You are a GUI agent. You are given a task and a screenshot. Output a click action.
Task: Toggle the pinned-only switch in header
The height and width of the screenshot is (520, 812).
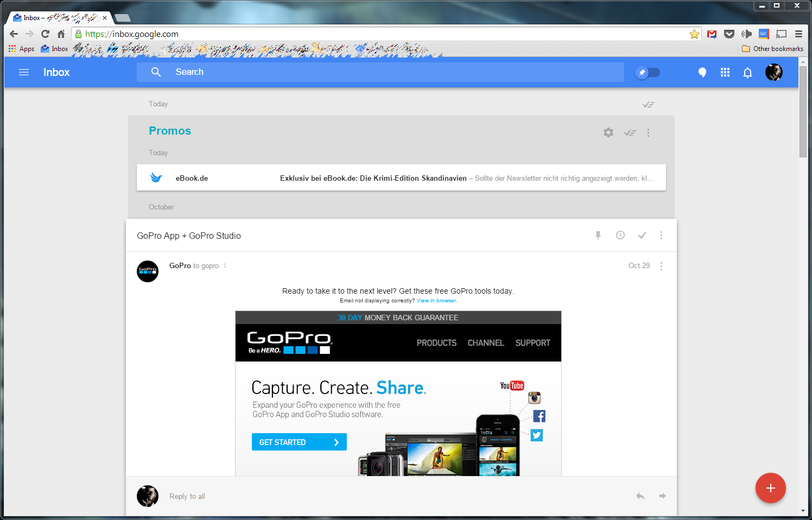(x=648, y=72)
